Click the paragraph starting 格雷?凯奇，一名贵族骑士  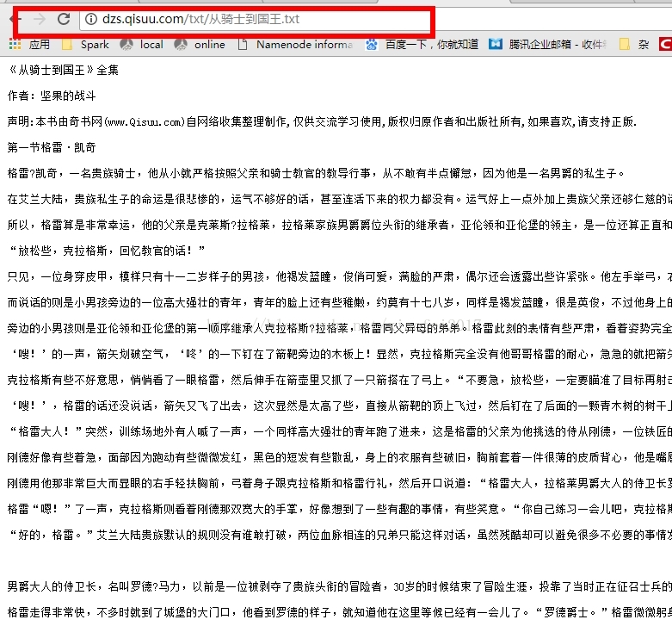(x=316, y=173)
